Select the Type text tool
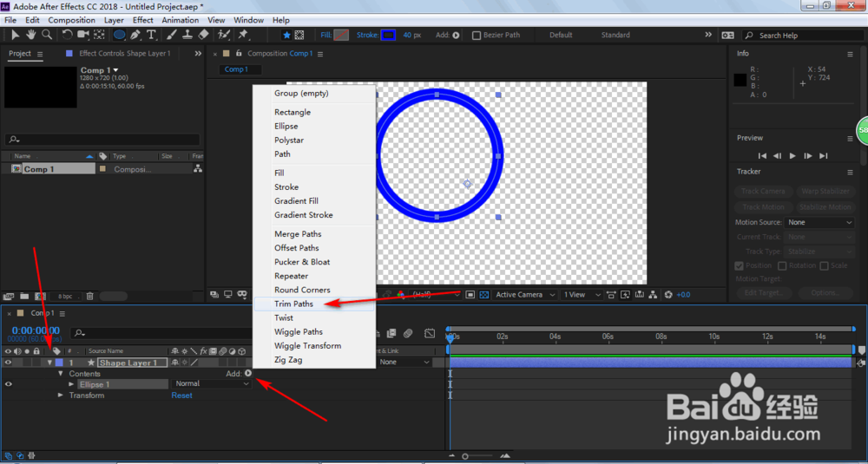 tap(151, 35)
